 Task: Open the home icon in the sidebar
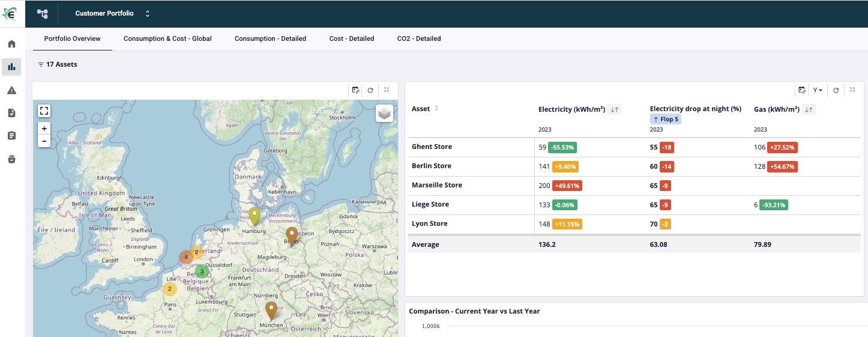pos(11,44)
